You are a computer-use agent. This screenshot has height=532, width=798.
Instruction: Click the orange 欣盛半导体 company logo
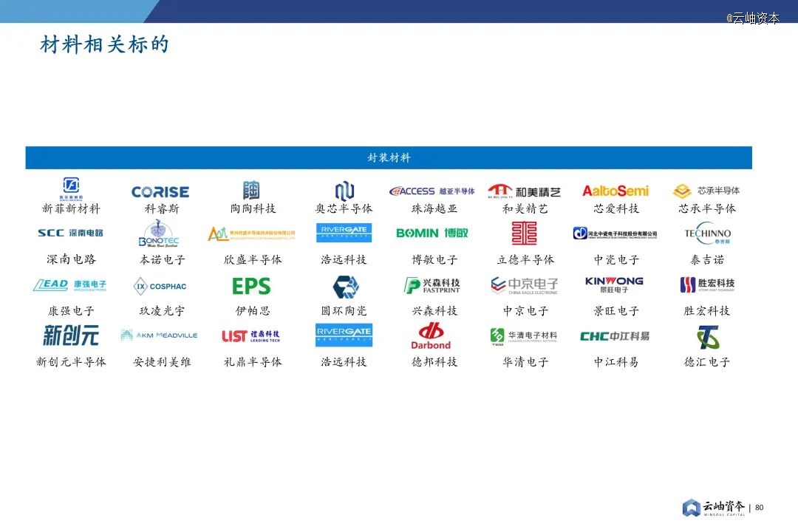coord(251,233)
